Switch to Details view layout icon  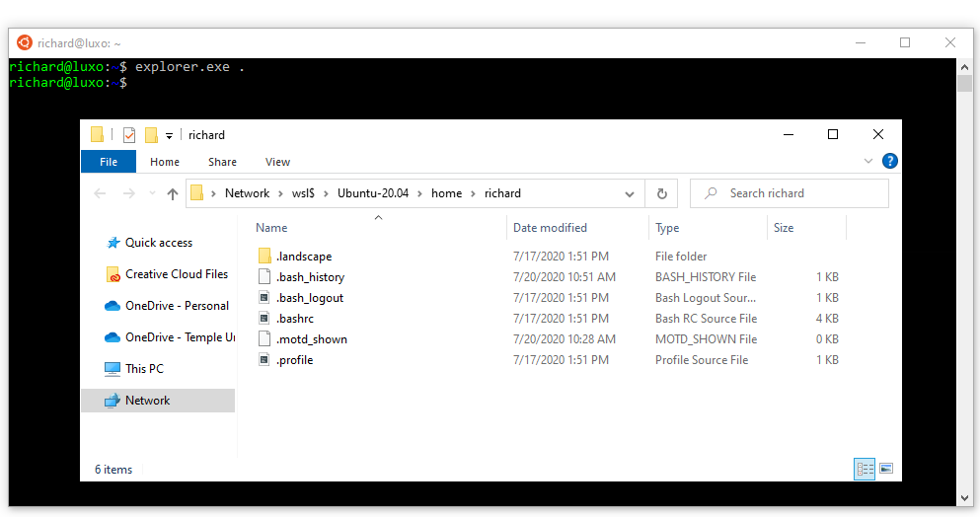pyautogui.click(x=866, y=469)
